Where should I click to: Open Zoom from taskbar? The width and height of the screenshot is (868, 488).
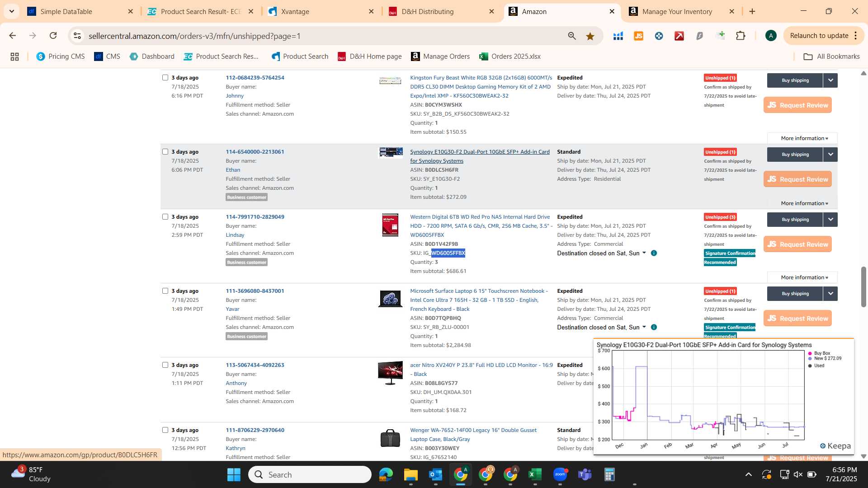(x=560, y=474)
